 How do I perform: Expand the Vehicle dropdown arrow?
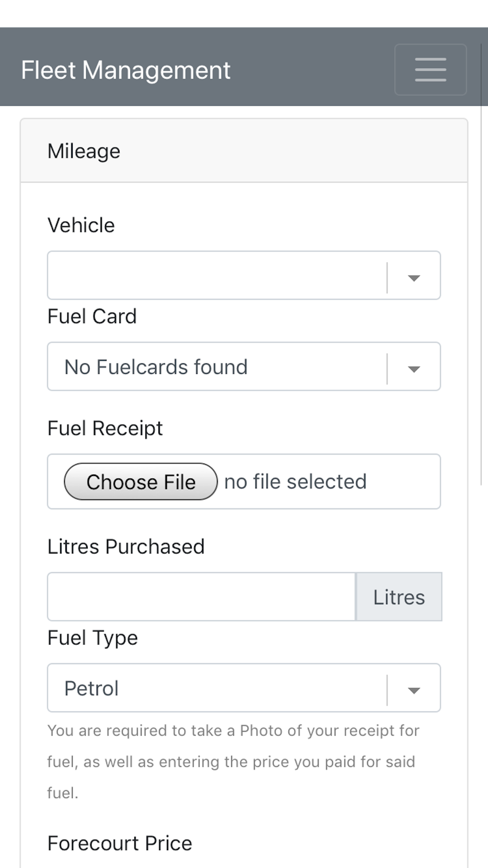pos(414,278)
